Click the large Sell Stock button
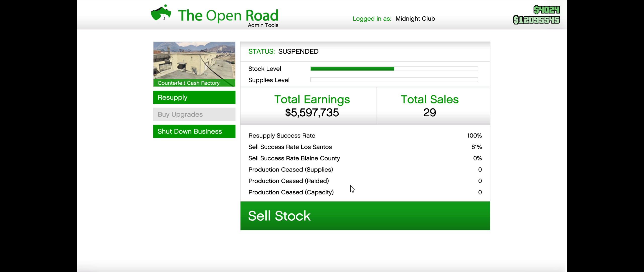Screen dimensions: 644x272 coord(365,216)
